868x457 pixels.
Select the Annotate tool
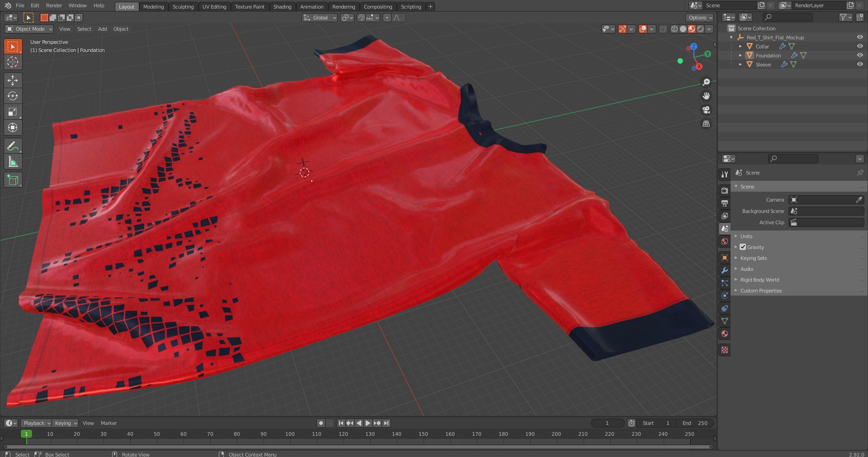coord(13,146)
